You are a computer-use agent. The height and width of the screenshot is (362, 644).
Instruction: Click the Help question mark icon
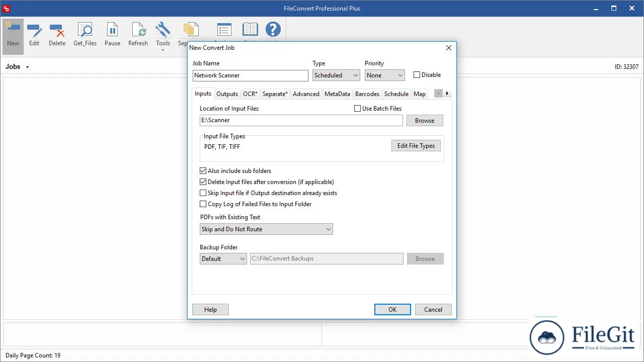(x=273, y=30)
